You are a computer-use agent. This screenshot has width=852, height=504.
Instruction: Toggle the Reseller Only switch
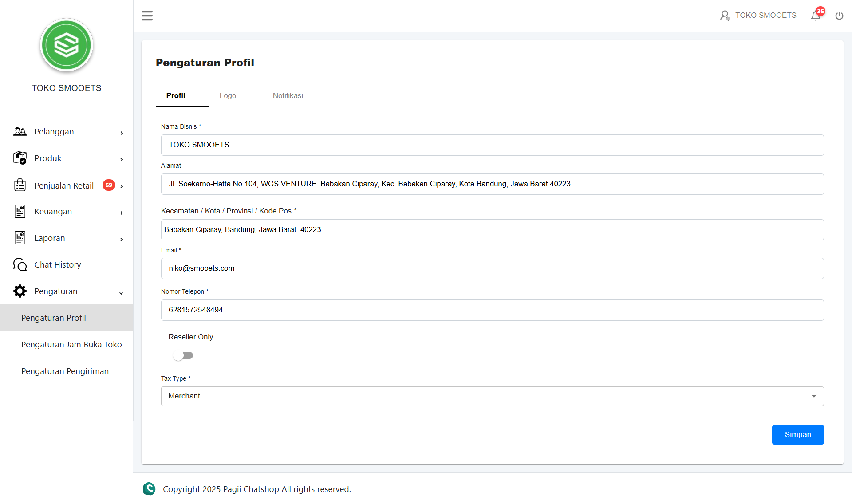pyautogui.click(x=183, y=355)
